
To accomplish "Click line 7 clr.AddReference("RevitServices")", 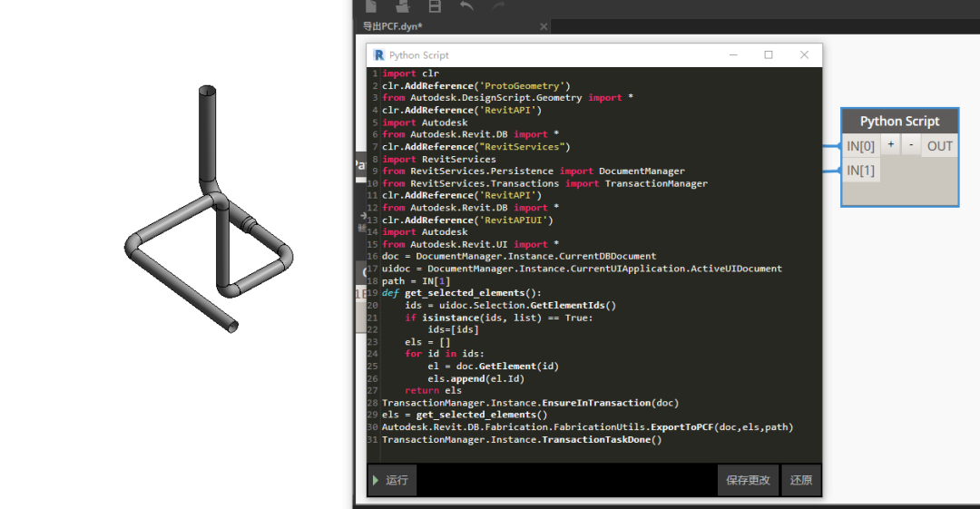I will (x=475, y=146).
